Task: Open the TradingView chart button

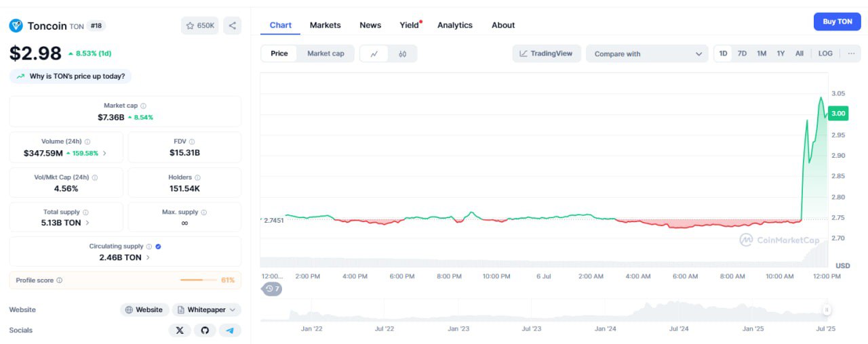Action: 547,53
